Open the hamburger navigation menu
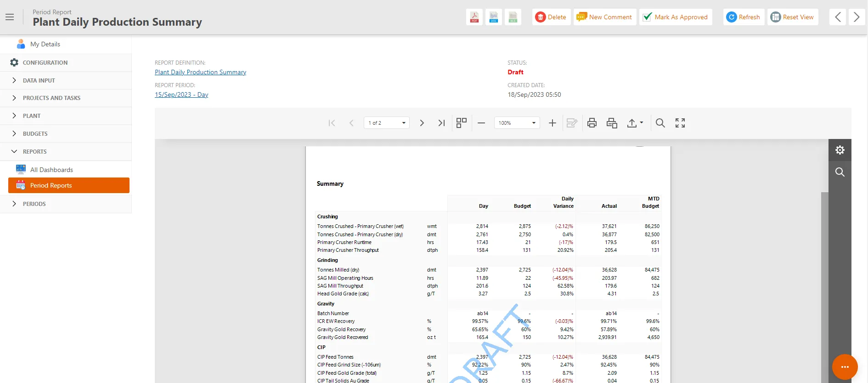This screenshot has width=868, height=383. coord(10,17)
